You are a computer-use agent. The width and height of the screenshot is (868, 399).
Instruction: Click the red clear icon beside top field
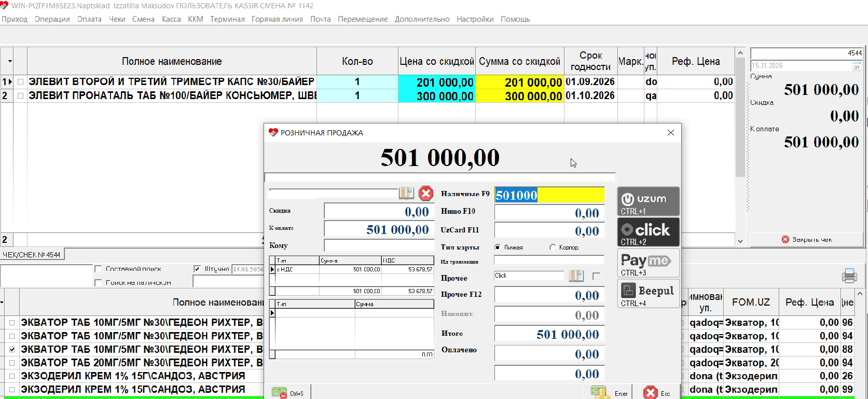tap(426, 194)
